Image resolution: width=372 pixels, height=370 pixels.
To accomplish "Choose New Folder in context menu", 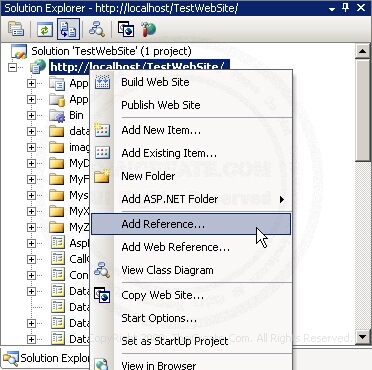I will 191,176.
